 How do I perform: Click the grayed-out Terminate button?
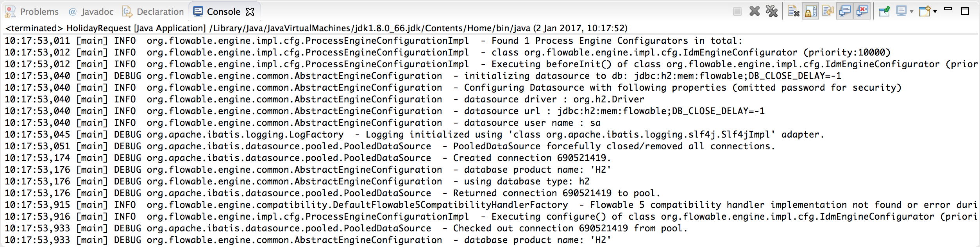tap(738, 11)
